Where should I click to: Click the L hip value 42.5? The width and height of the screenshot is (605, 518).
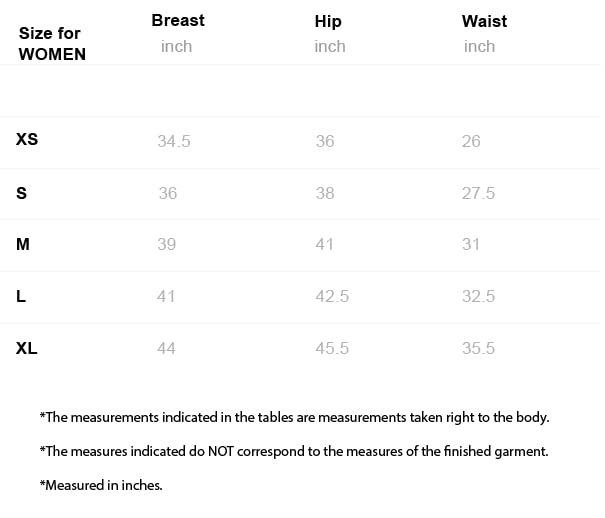[x=332, y=297]
